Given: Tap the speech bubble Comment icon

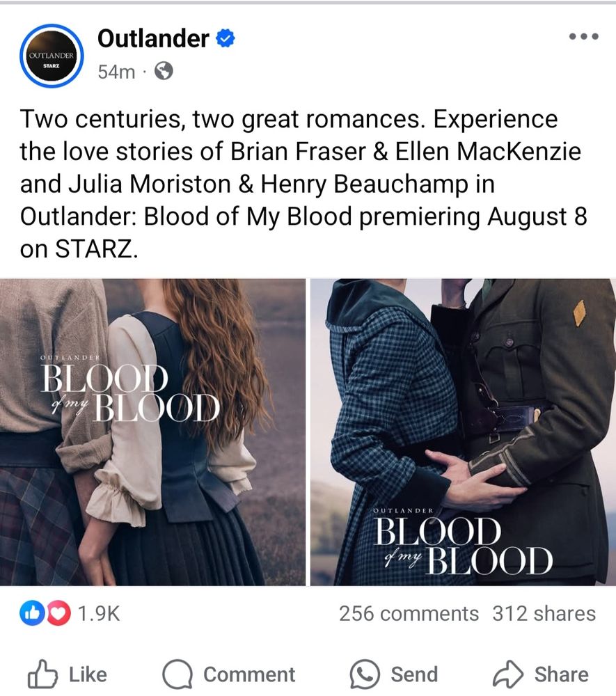Looking at the screenshot, I should coord(177,674).
